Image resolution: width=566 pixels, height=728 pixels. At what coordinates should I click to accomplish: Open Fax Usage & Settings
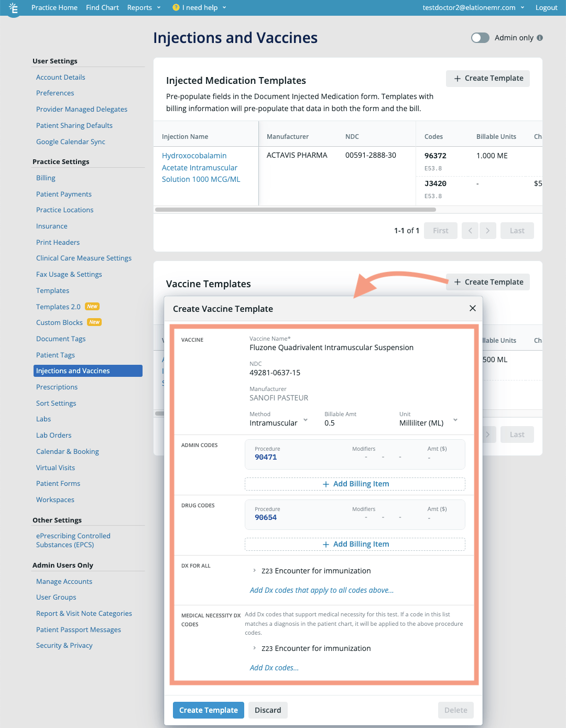pyautogui.click(x=69, y=274)
